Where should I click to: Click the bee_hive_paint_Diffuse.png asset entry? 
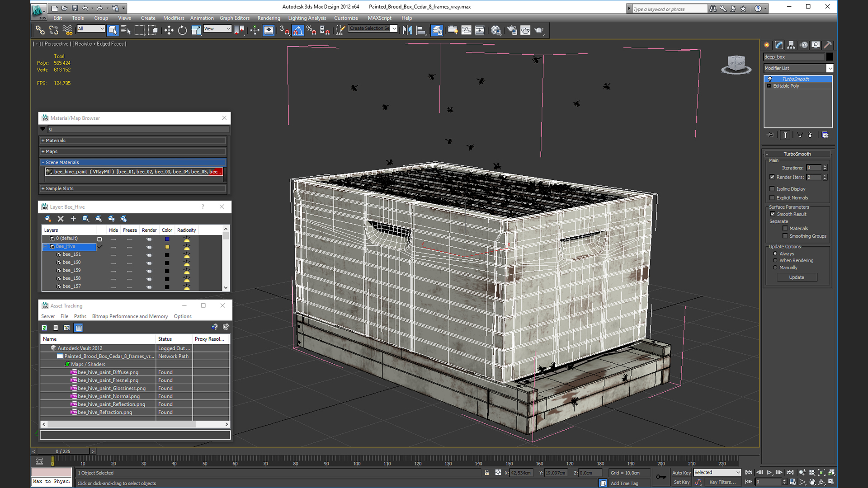[108, 372]
